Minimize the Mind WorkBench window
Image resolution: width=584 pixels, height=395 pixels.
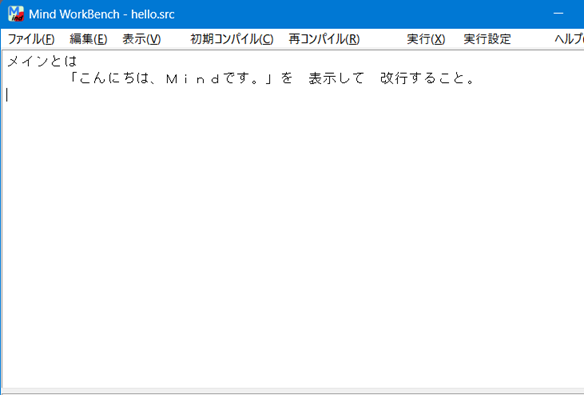click(x=558, y=14)
